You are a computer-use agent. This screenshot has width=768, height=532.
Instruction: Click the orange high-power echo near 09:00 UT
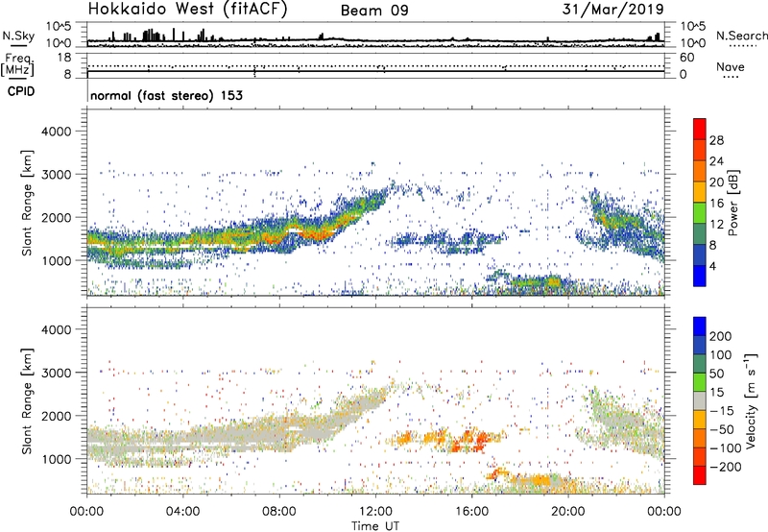tap(314, 233)
